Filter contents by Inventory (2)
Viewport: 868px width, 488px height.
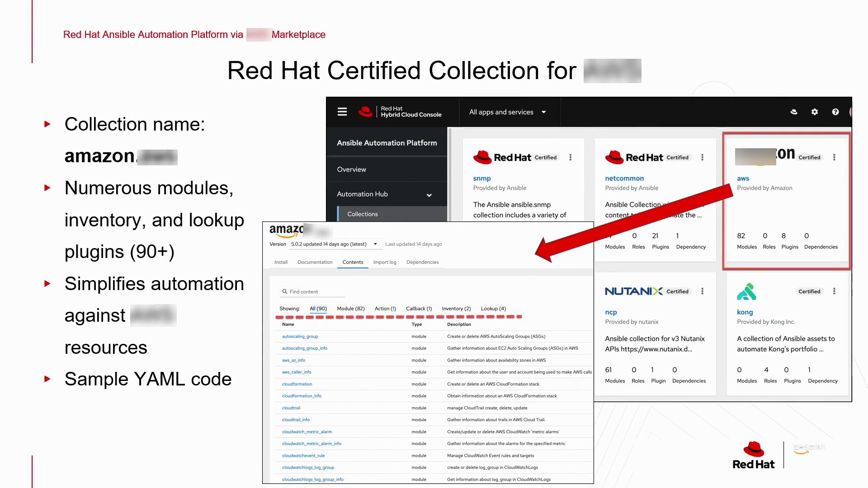[456, 309]
